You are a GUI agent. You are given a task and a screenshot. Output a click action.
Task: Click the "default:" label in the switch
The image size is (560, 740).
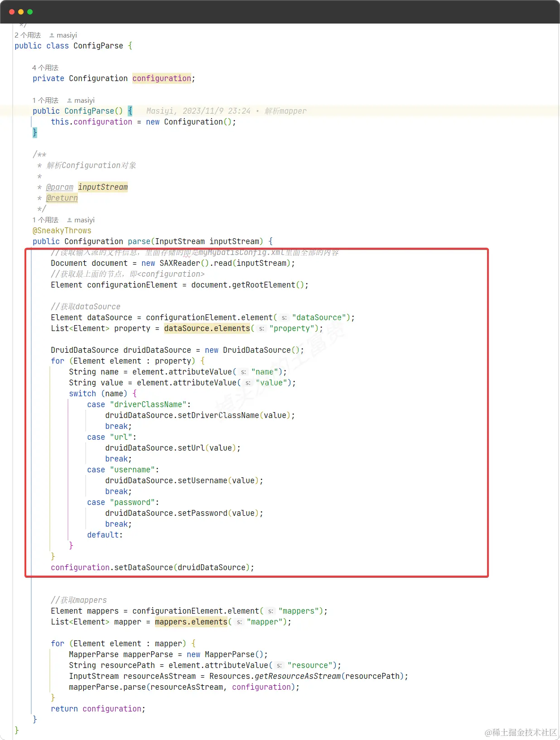coord(105,535)
